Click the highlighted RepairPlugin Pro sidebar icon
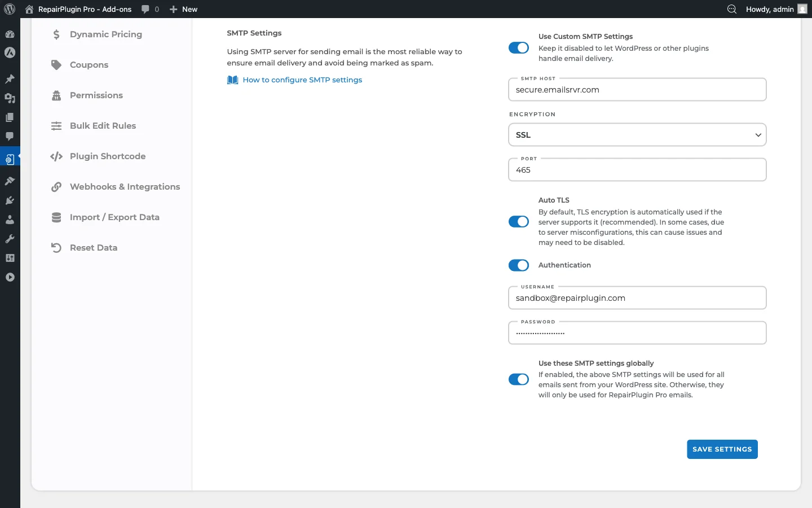The width and height of the screenshot is (812, 508). click(10, 159)
